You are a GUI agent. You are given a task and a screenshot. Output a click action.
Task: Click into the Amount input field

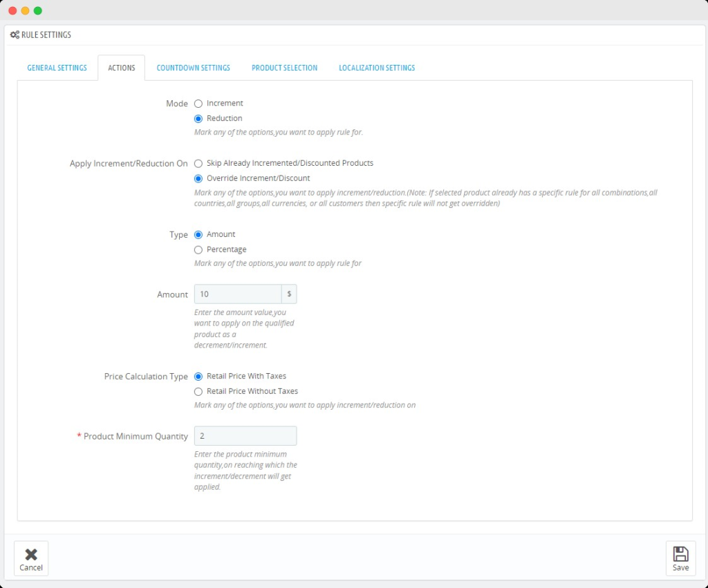pyautogui.click(x=237, y=294)
